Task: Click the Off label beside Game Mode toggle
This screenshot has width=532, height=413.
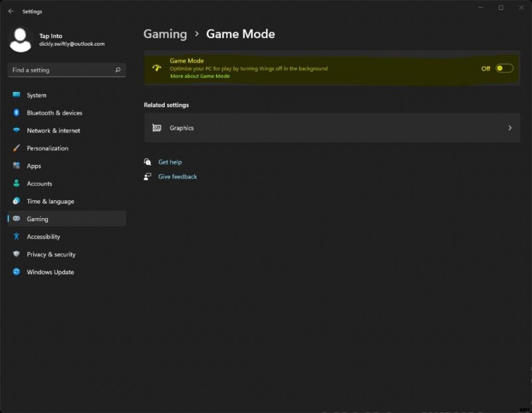Action: pos(485,69)
